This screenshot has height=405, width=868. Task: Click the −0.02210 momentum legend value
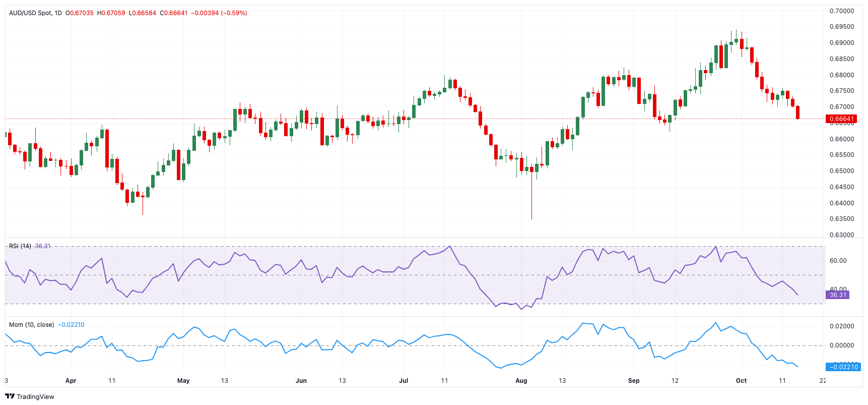pyautogui.click(x=71, y=325)
